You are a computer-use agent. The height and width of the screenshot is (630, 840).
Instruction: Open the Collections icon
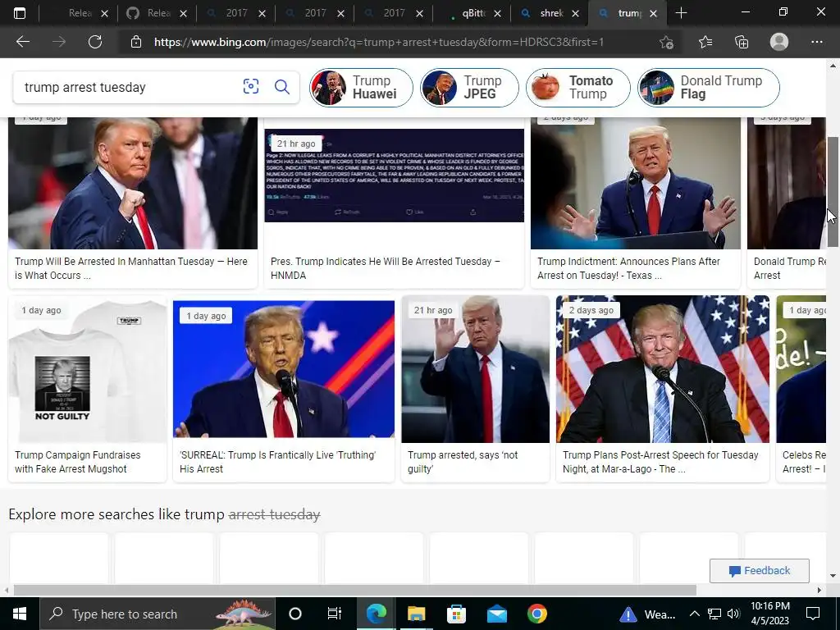[x=742, y=42]
